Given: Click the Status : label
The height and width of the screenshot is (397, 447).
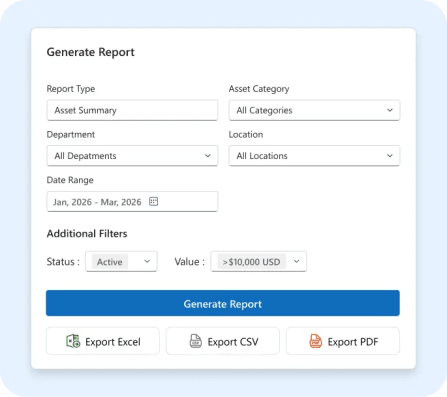Looking at the screenshot, I should [63, 262].
